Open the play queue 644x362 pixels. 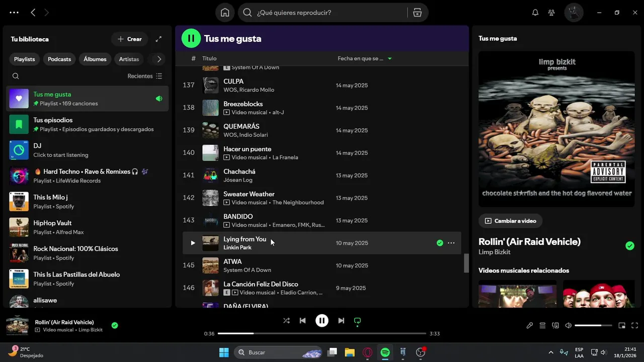point(542,325)
